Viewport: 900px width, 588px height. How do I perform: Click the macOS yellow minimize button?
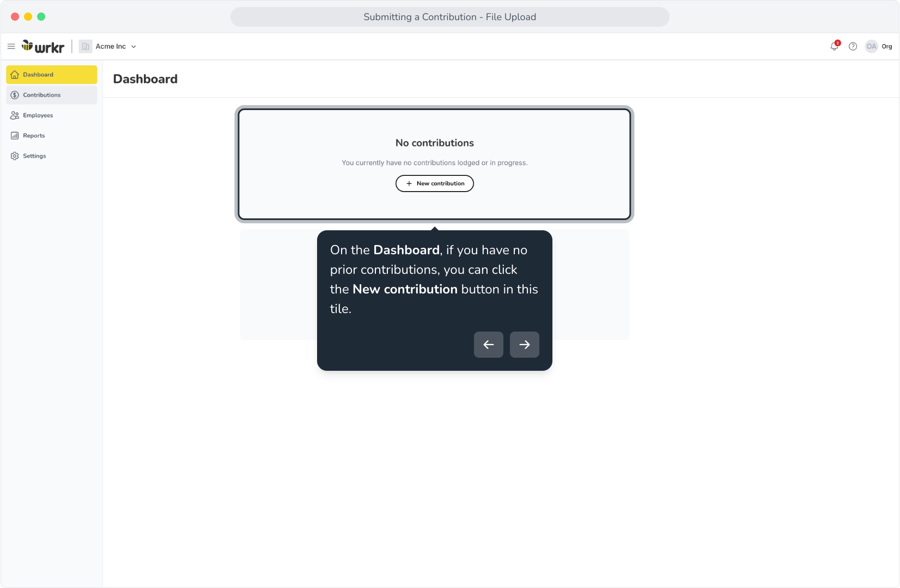click(28, 17)
